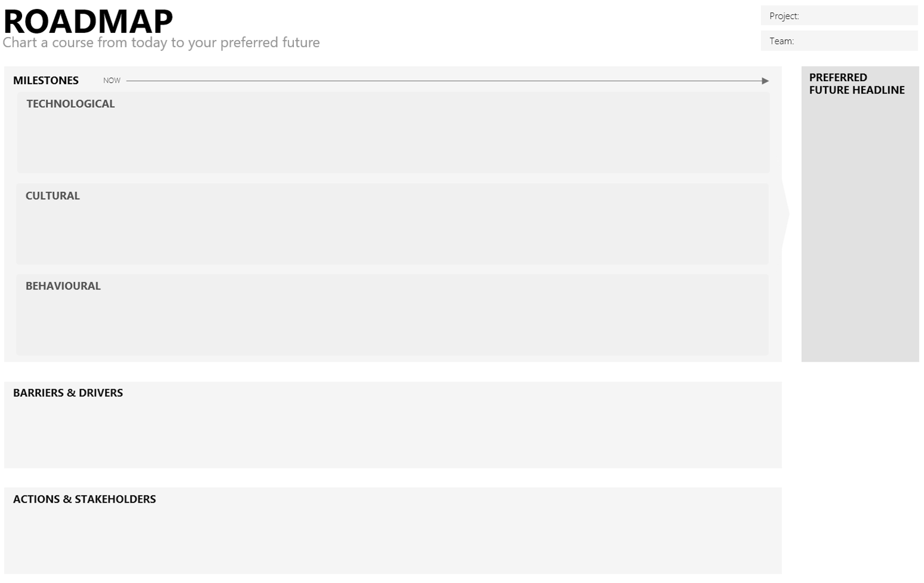Click the PREFERRED FUTURE HEADLINE heading
This screenshot has width=924, height=583.
pos(857,84)
